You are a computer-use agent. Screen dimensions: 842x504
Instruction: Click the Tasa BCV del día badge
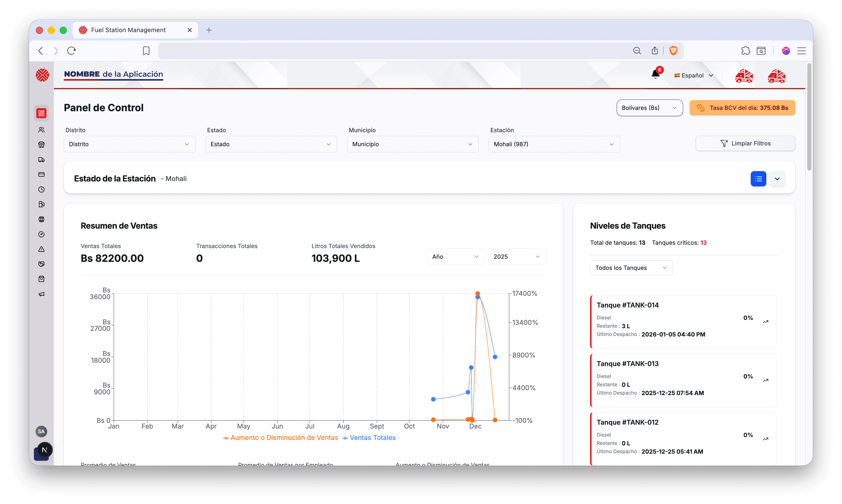(742, 108)
